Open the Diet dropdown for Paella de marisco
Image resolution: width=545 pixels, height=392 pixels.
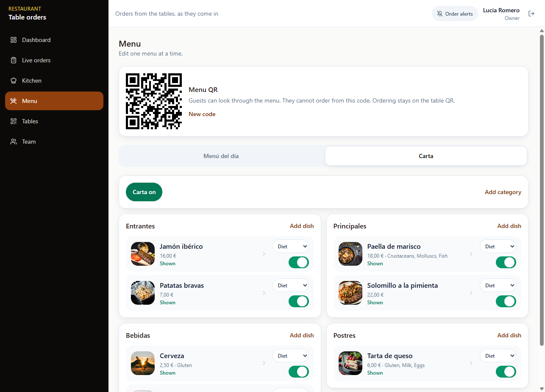pyautogui.click(x=498, y=246)
